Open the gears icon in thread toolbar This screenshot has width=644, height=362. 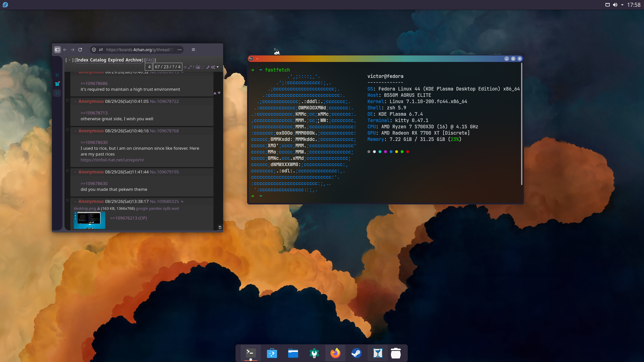213,67
